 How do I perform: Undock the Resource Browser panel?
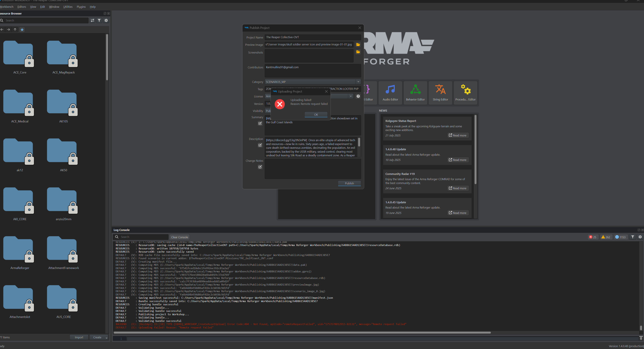point(105,14)
